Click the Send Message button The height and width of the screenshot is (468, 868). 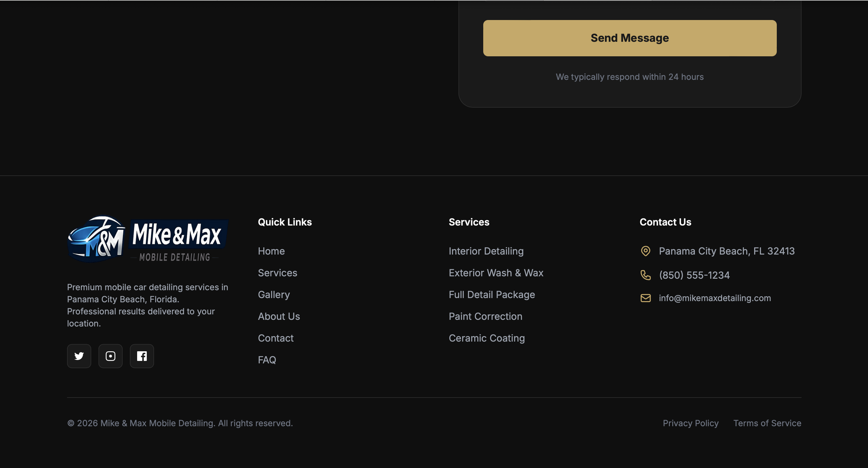(x=629, y=38)
